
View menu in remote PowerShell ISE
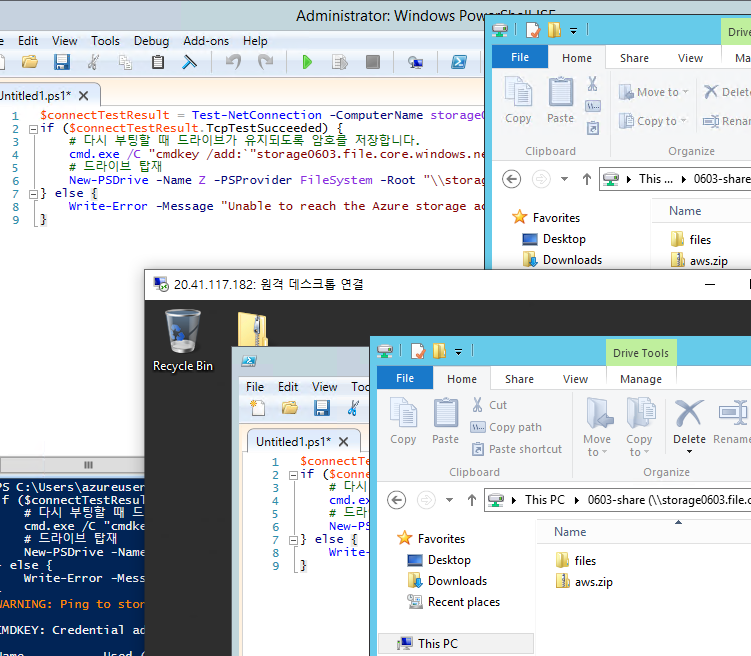coord(325,387)
